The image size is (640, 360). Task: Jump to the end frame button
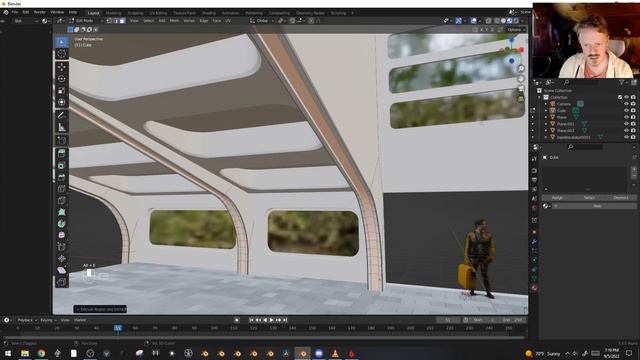click(285, 320)
